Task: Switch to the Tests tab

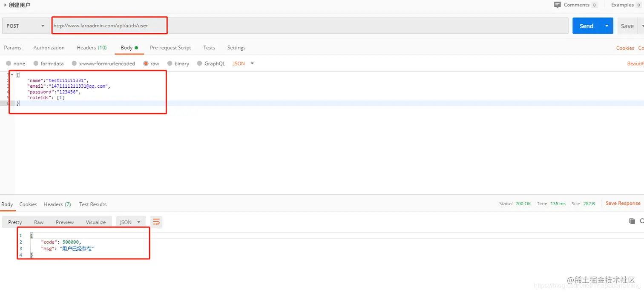Action: 209,48
